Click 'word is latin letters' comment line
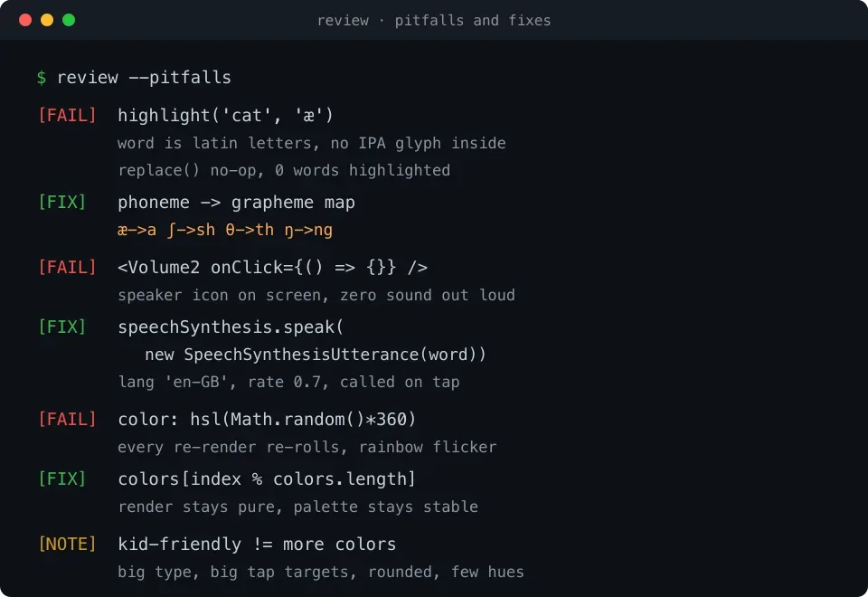Image resolution: width=868 pixels, height=597 pixels. (x=312, y=144)
